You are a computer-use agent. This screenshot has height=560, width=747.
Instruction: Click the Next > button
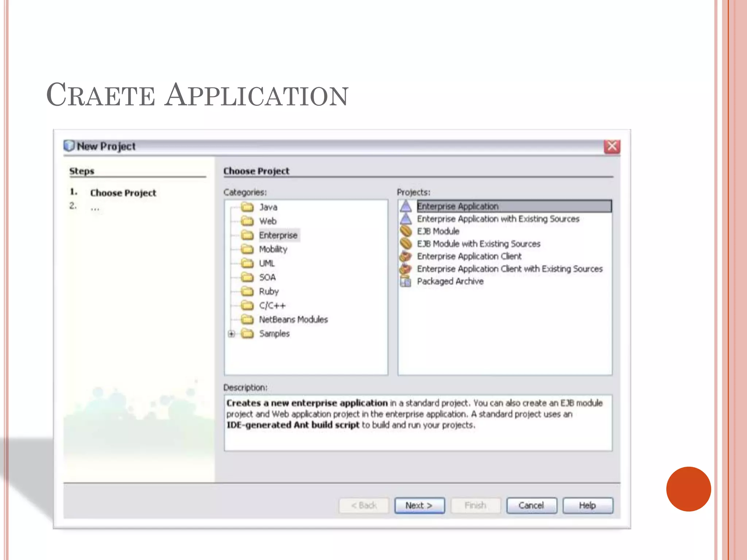point(419,505)
